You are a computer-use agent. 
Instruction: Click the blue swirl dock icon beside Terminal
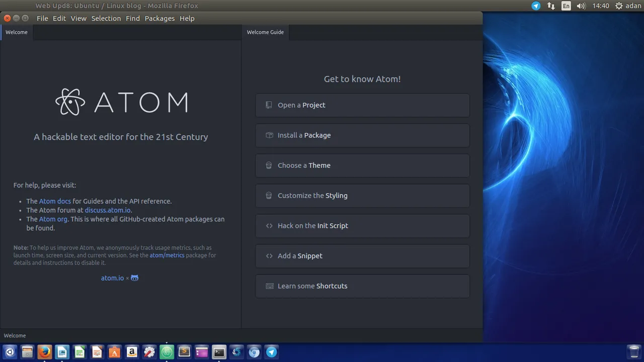236,352
